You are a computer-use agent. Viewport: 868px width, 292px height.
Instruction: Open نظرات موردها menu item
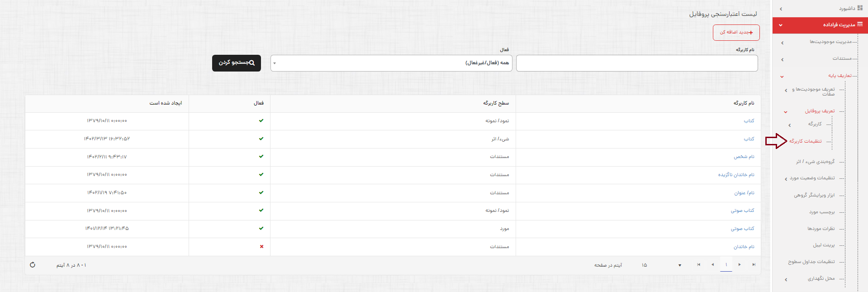click(x=821, y=229)
